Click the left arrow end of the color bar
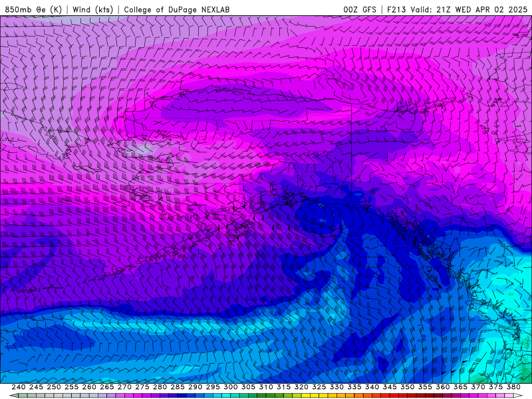 [x=13, y=396]
